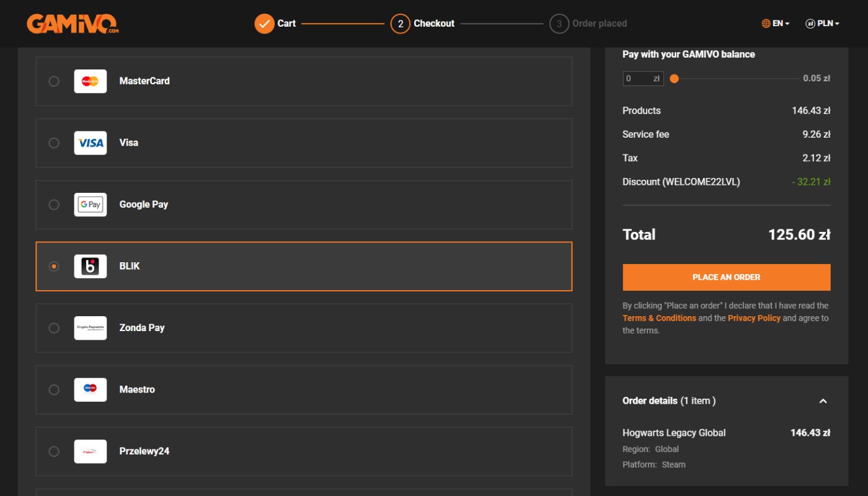Click the Przelewy24 logo icon
This screenshot has width=868, height=496.
(91, 451)
